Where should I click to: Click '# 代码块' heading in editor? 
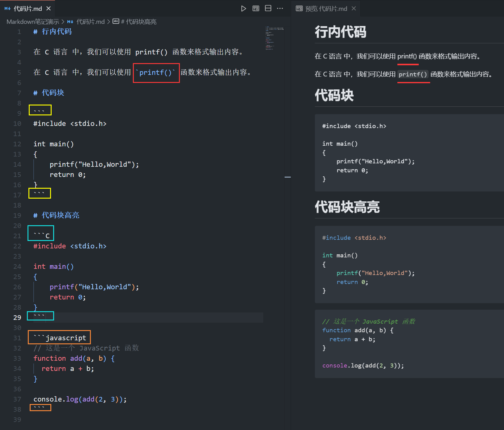[x=49, y=93]
